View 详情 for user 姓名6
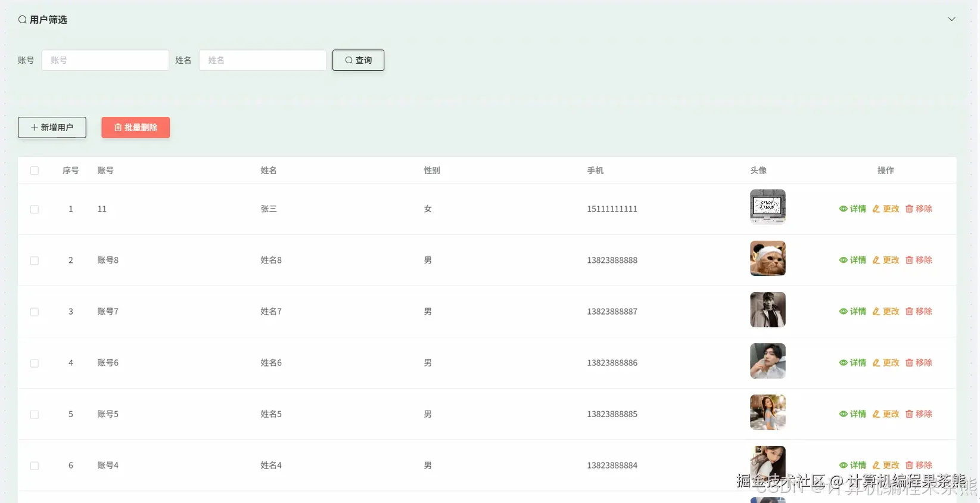Image resolution: width=980 pixels, height=503 pixels. [x=853, y=363]
